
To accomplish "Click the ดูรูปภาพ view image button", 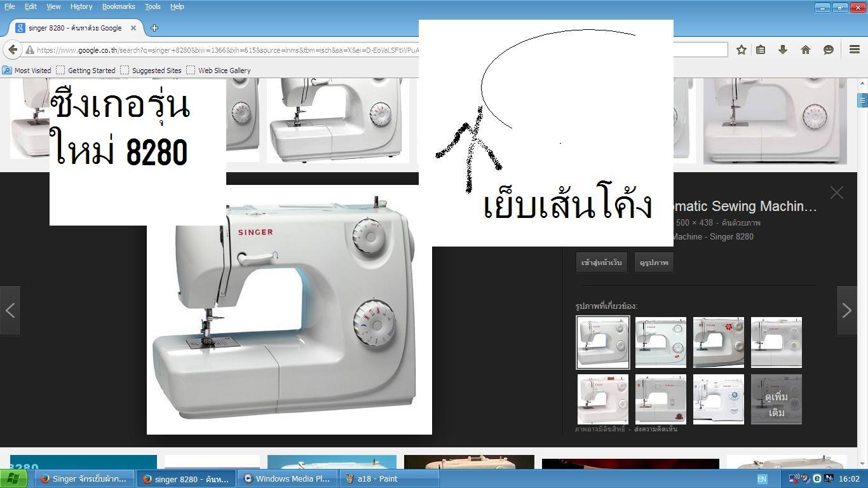I will pyautogui.click(x=654, y=262).
